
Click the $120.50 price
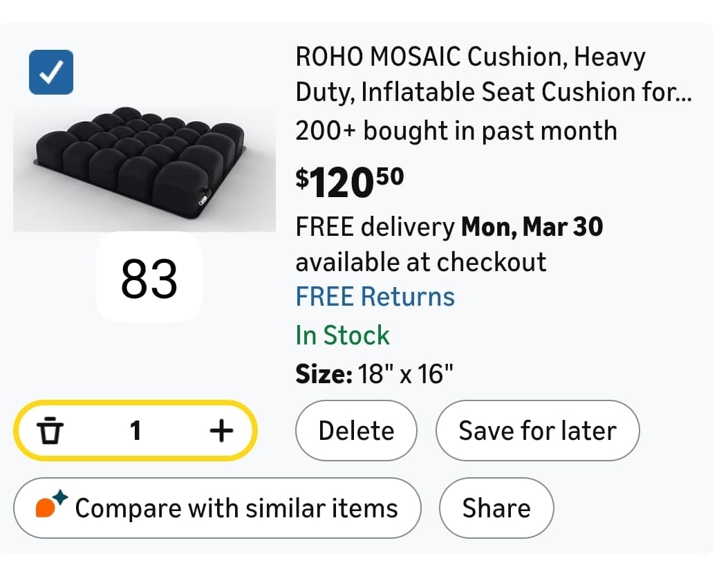(x=349, y=181)
